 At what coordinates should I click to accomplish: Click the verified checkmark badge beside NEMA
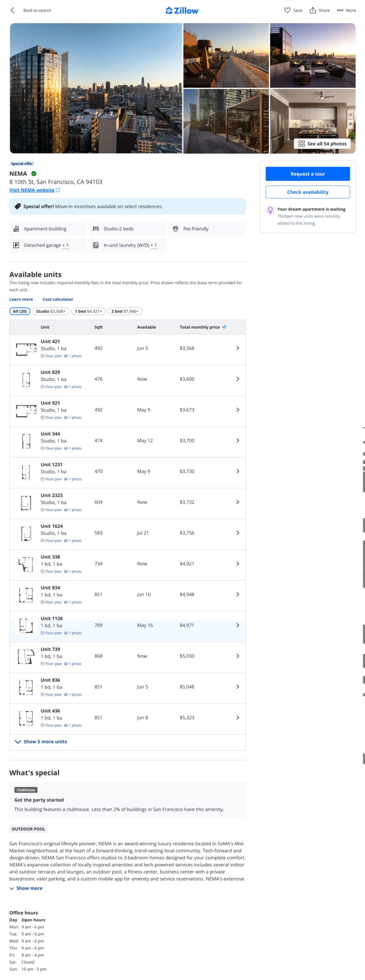click(x=34, y=173)
